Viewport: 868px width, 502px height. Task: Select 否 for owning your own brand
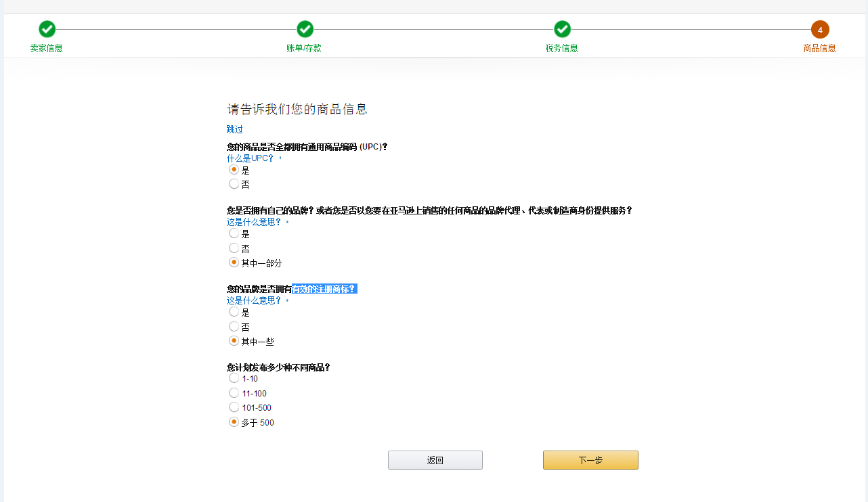234,248
